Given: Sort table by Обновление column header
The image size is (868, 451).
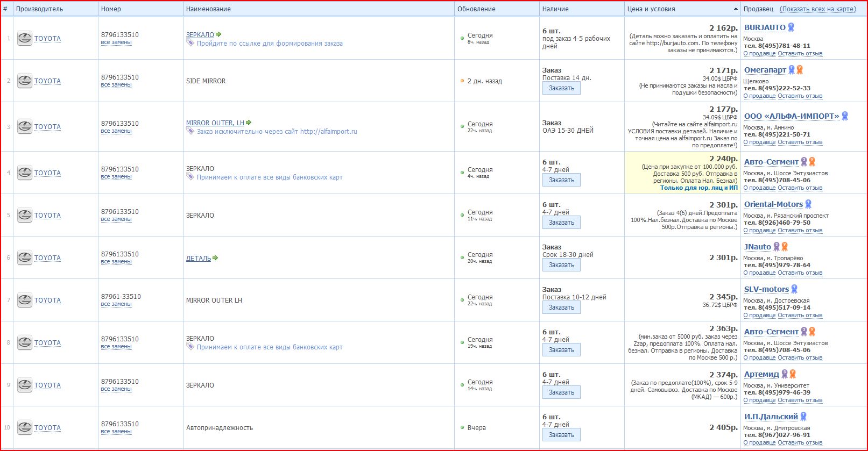Looking at the screenshot, I should (476, 9).
